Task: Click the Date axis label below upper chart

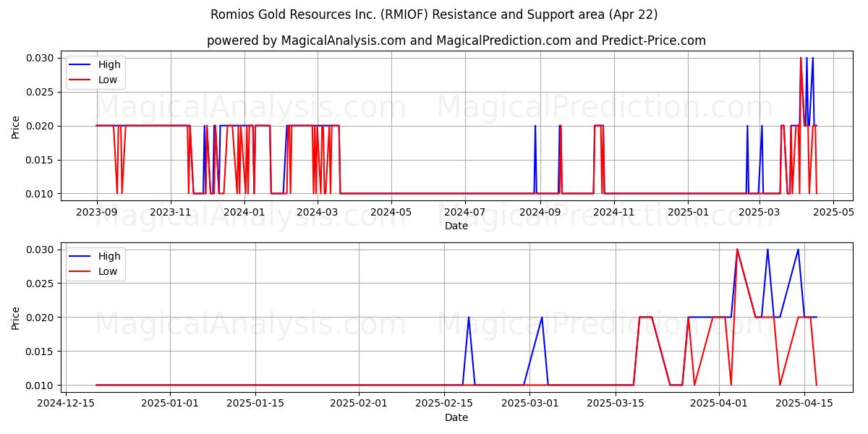Action: (456, 226)
